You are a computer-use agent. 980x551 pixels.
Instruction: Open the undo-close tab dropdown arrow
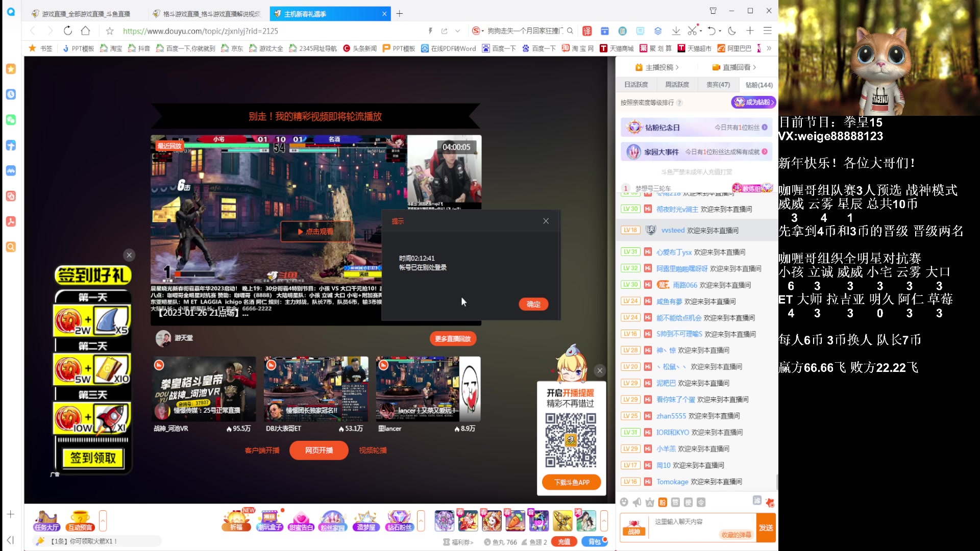tap(720, 31)
